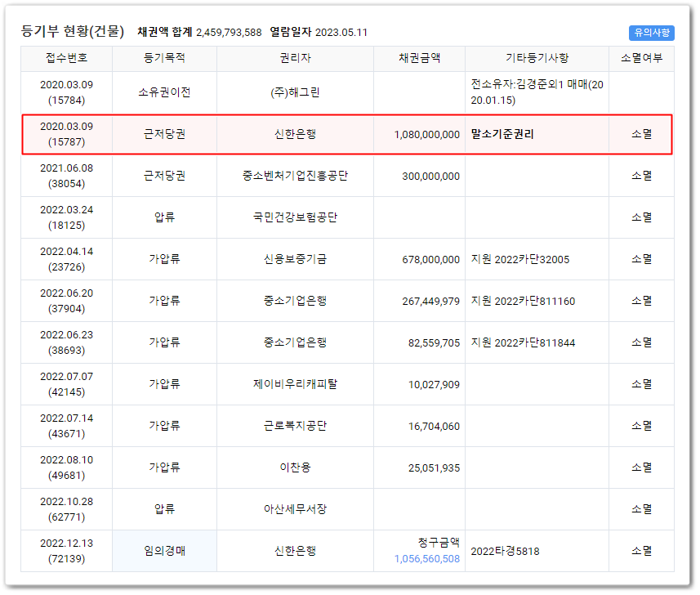Click the 등기부 현황(건물) heading
Screen dimensions: 700x595
click(73, 31)
